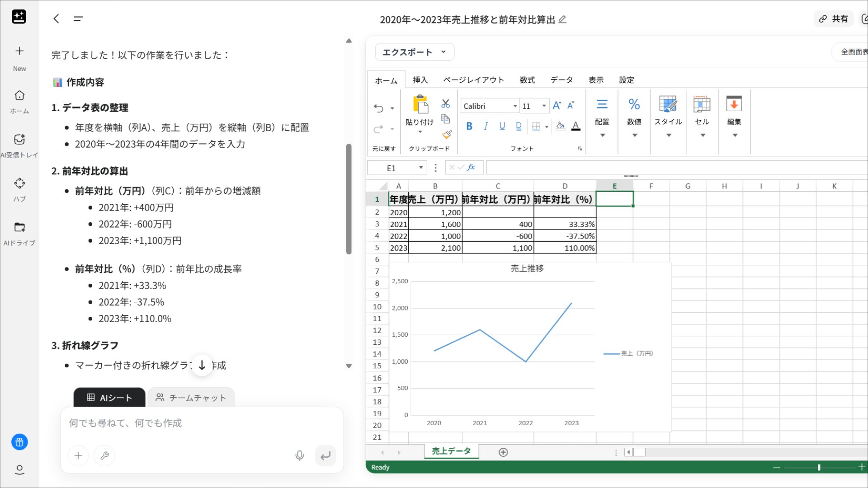The image size is (868, 488).
Task: Select the scissors Cut icon
Action: tap(446, 103)
